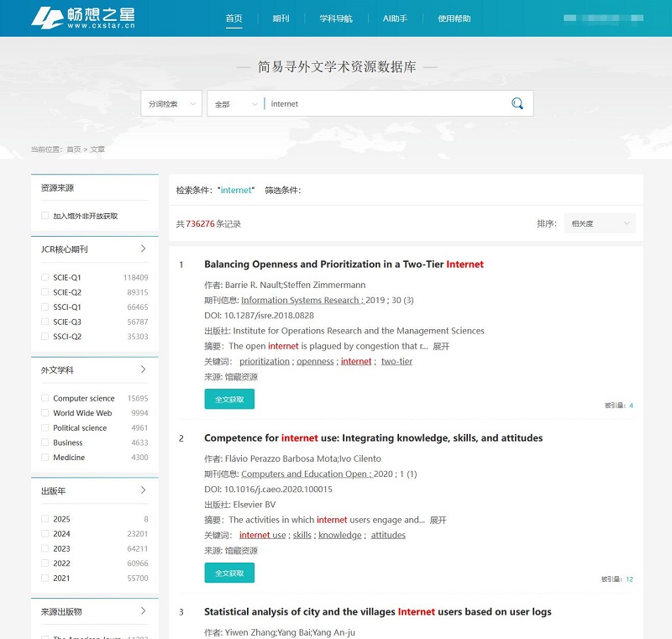
Task: Check the Medicine subject filter
Action: coord(45,457)
